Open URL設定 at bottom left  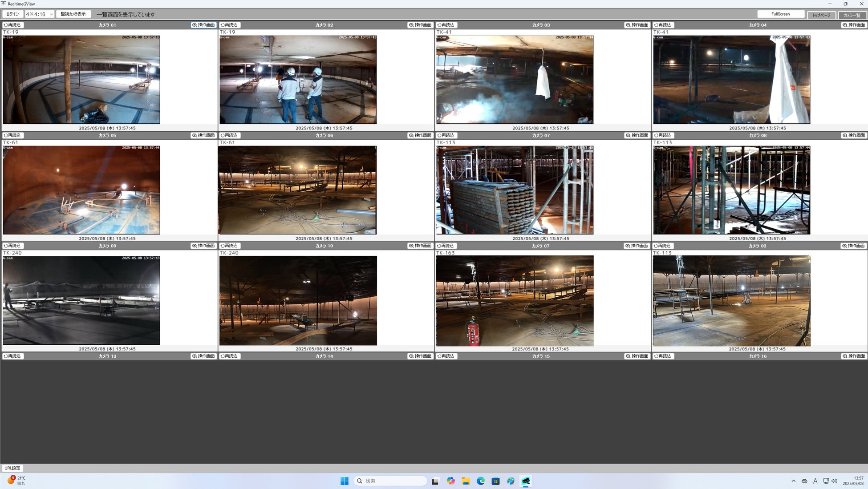(12, 468)
